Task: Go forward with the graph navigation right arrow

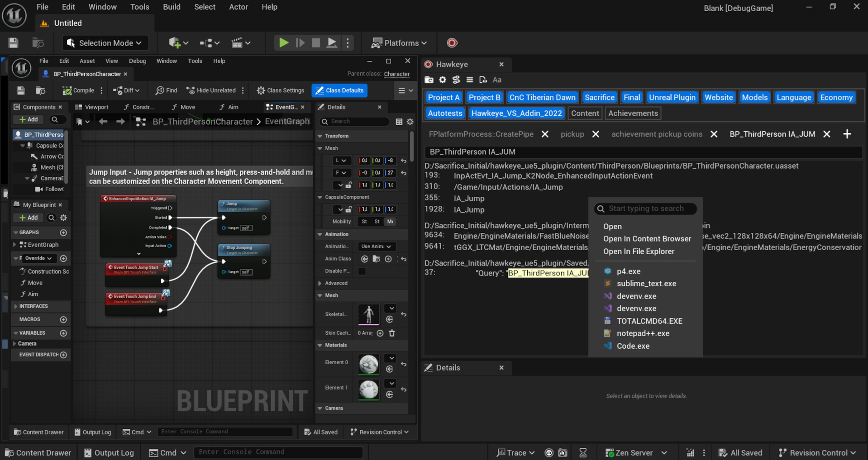Action: click(120, 122)
